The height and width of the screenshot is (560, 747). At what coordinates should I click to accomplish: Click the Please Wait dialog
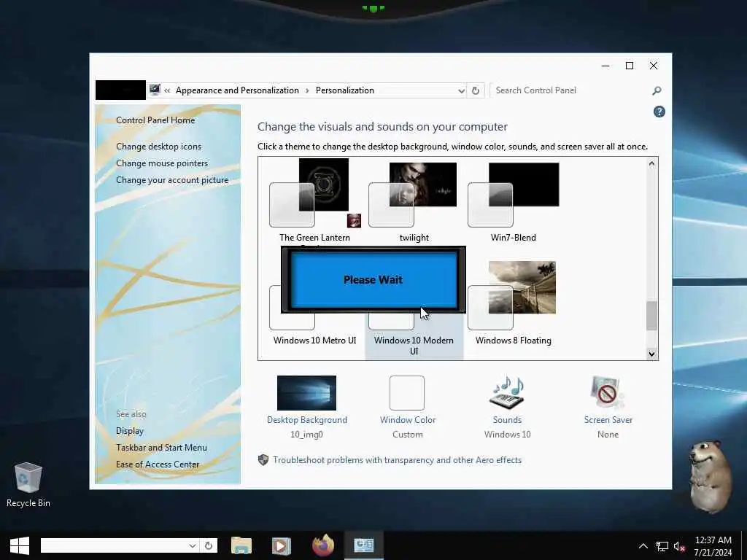pyautogui.click(x=373, y=279)
